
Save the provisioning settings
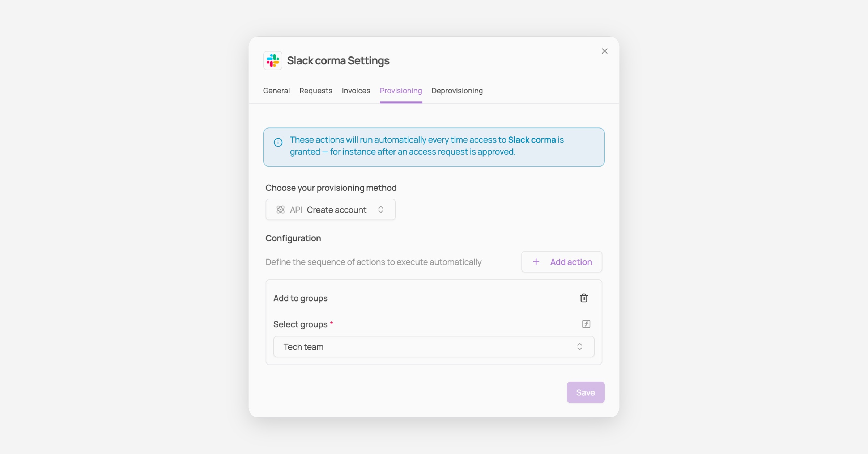tap(586, 392)
